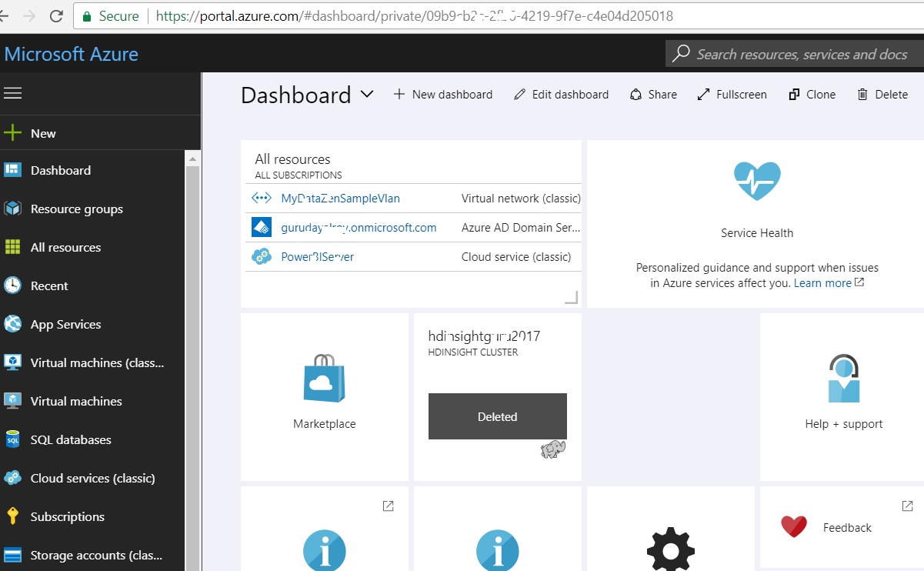Screen dimensions: 924x571
Task: Open Recent from the sidebar
Action: click(48, 285)
